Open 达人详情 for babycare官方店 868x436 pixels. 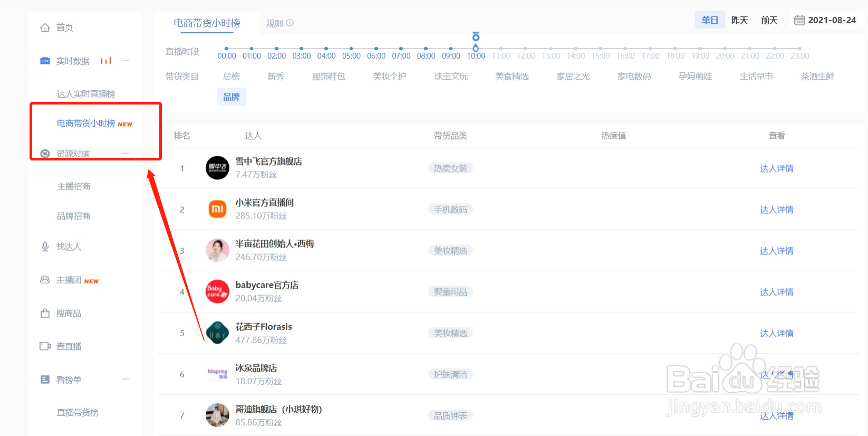[x=776, y=292]
